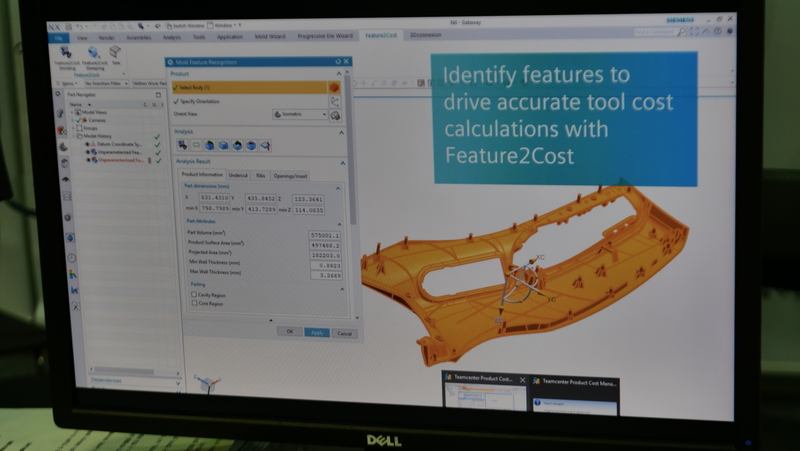Launch the Feature2Cost Stamping tool
800x451 pixels.
(94, 58)
